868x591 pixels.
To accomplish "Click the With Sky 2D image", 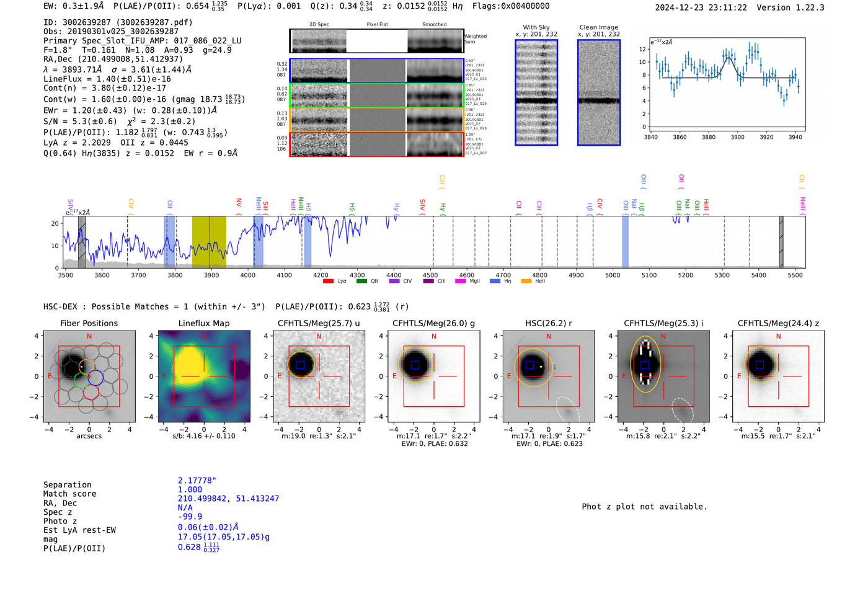I will (x=536, y=92).
